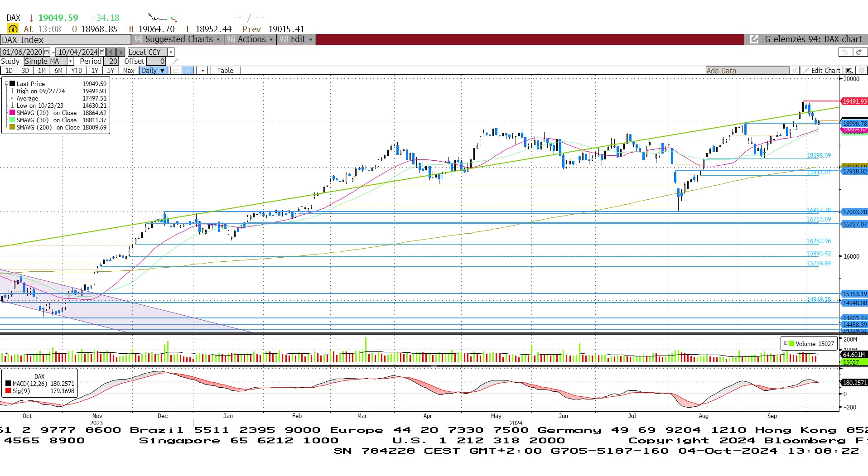Collapse panel with double left chevron

[x=794, y=71]
